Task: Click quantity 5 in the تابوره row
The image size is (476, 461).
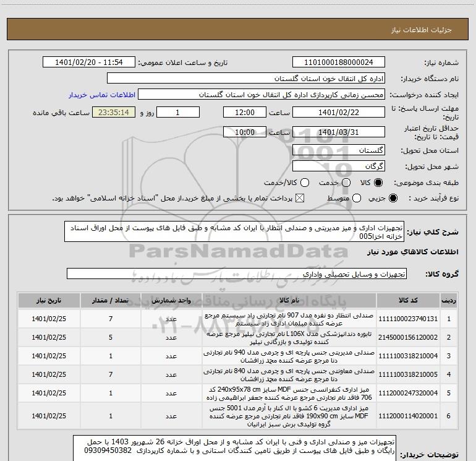Action: (111, 338)
